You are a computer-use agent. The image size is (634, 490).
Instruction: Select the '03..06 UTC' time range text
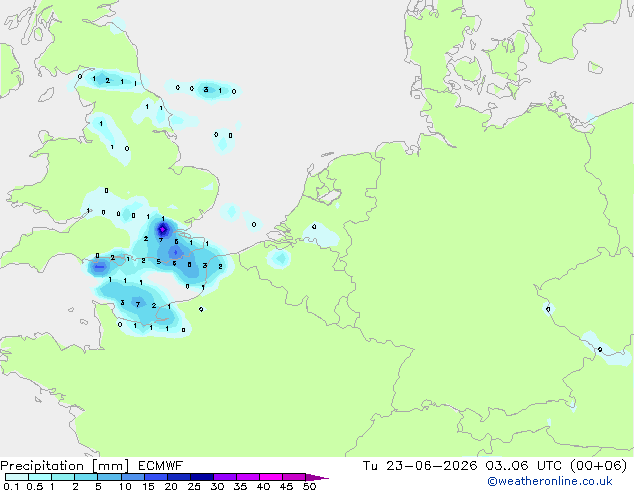click(x=523, y=466)
